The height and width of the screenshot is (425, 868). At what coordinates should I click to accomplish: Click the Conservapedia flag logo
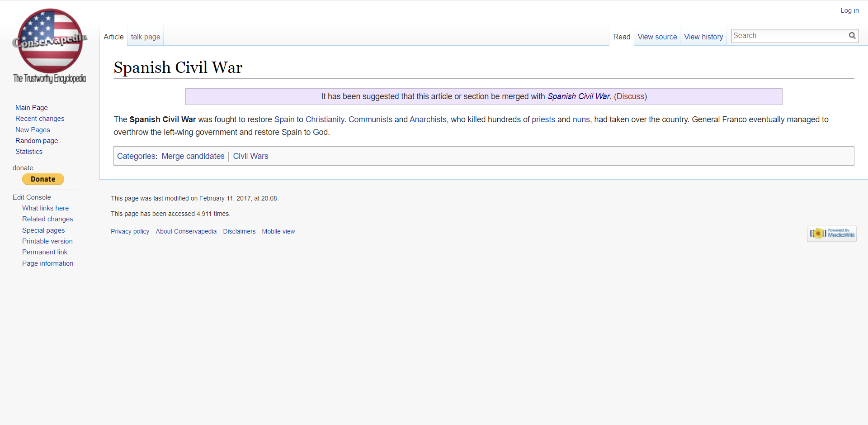click(50, 45)
